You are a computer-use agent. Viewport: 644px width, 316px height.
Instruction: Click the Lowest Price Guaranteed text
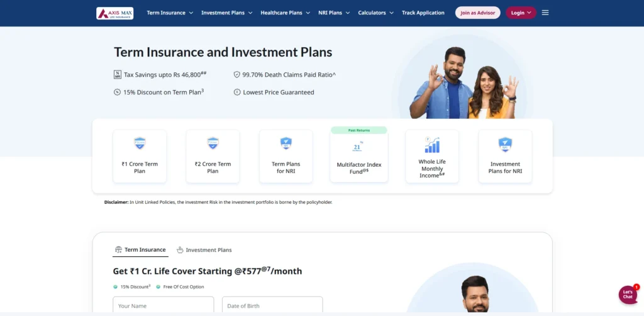[279, 93]
